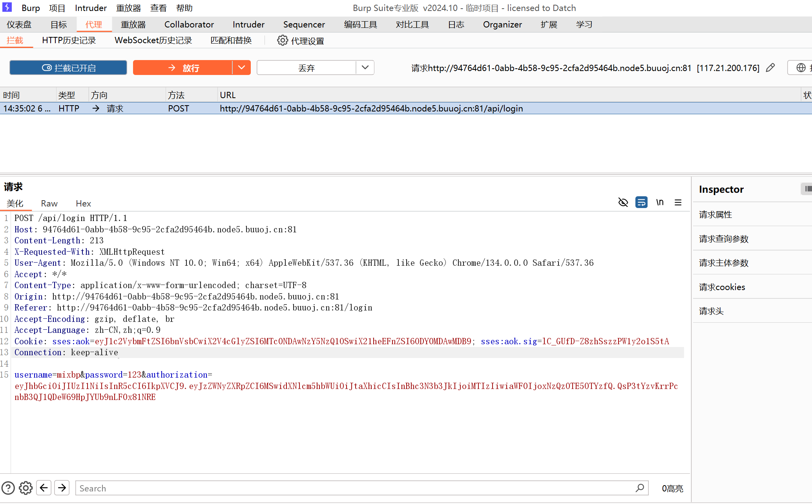The image size is (812, 504).
Task: Click the search magnifier icon
Action: pos(640,488)
